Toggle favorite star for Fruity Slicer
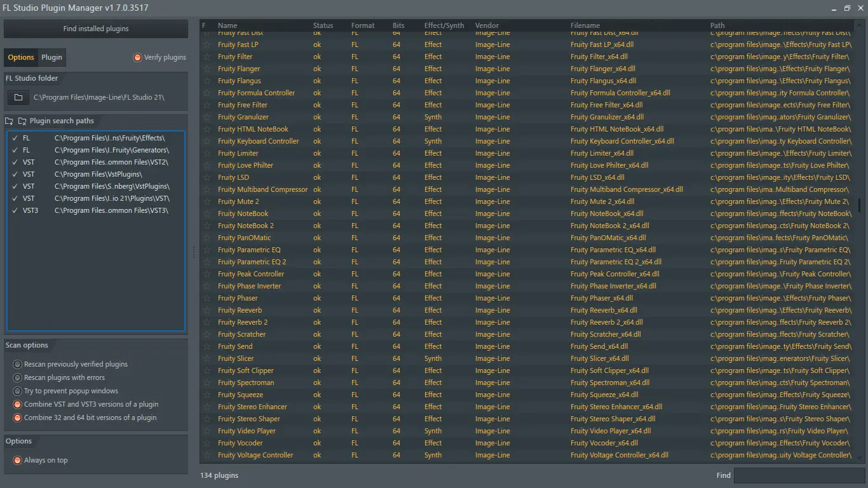This screenshot has width=868, height=488. pos(207,358)
